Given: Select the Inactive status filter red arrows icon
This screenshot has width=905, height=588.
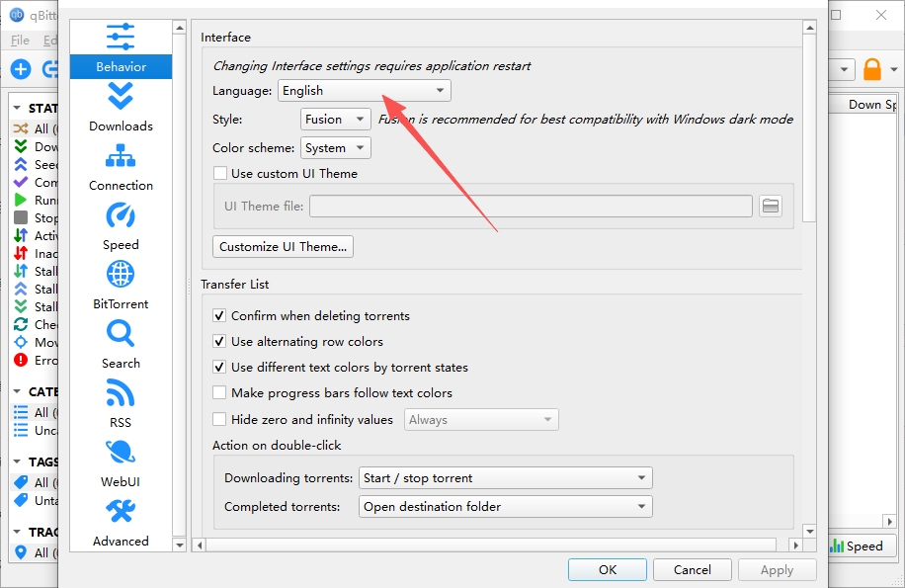Looking at the screenshot, I should (x=21, y=253).
